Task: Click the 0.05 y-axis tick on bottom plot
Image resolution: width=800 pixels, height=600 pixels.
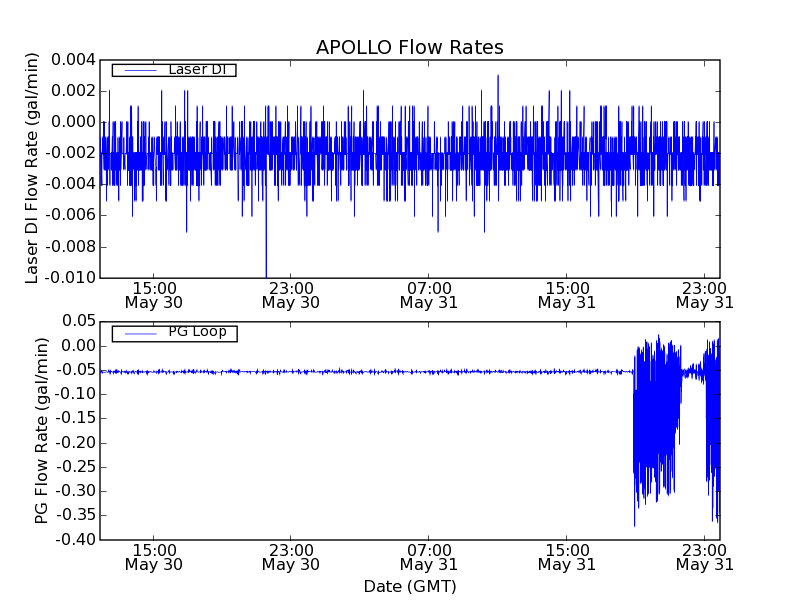Action: [x=76, y=322]
